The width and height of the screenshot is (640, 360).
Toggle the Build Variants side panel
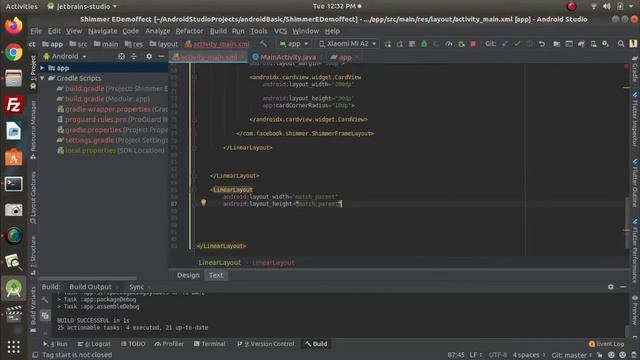(x=33, y=309)
